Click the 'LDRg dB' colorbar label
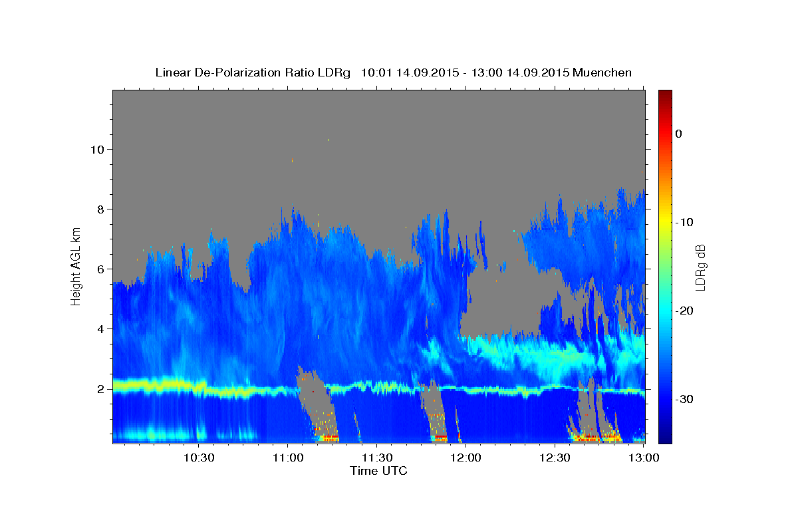 (x=700, y=267)
